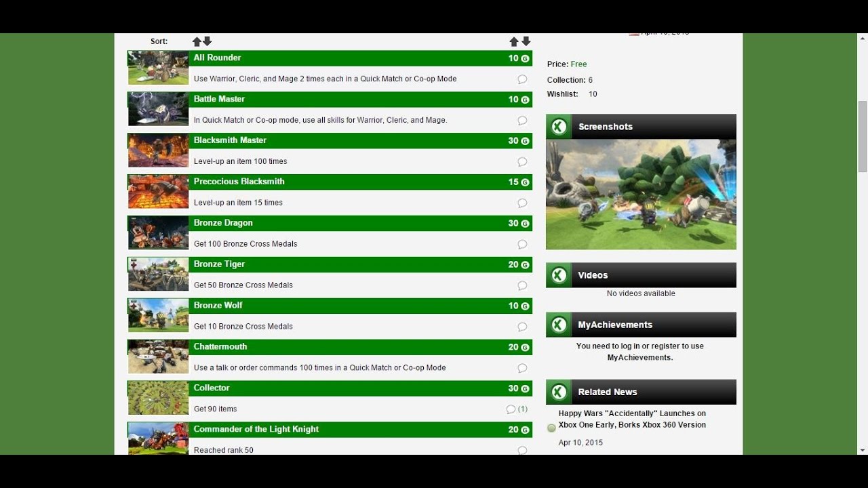Click the Xbox logo beside Related News header

click(559, 392)
